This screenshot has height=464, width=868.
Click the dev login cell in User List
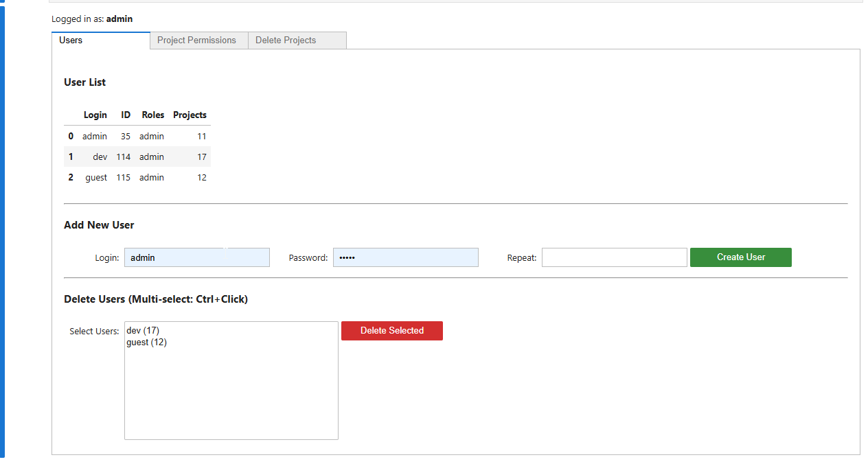coord(100,157)
